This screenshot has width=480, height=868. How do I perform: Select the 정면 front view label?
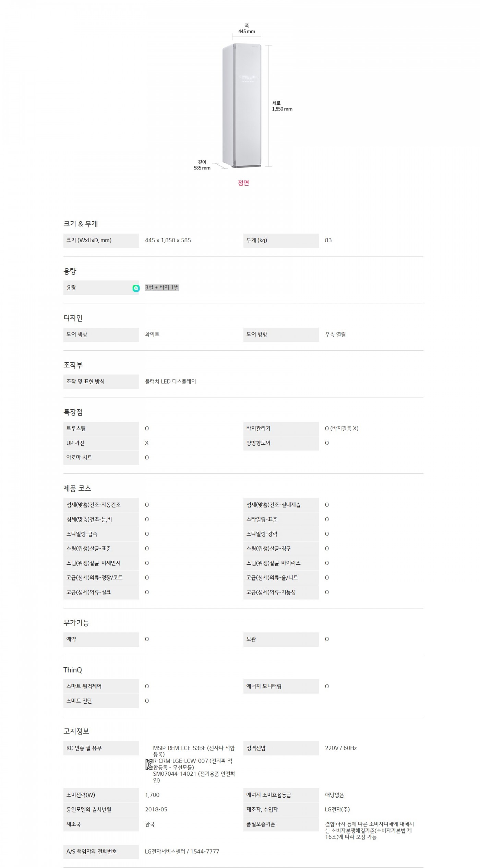tap(243, 183)
